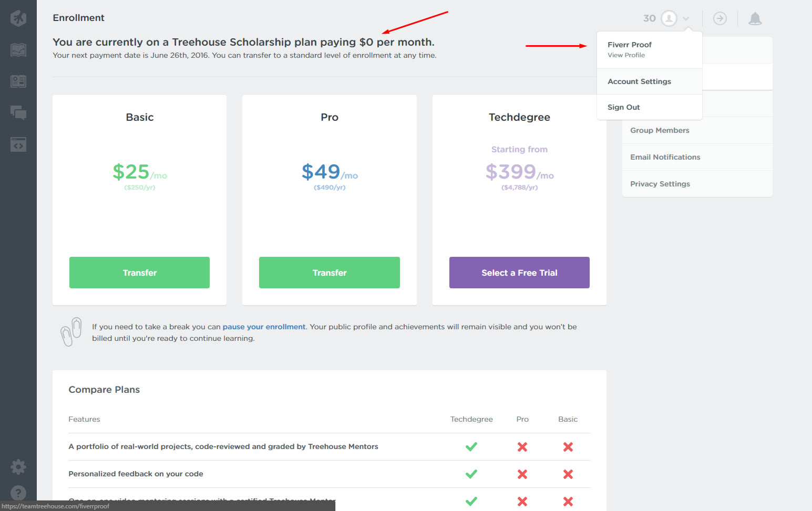
Task: Follow the pause your enrollment link
Action: coord(264,327)
